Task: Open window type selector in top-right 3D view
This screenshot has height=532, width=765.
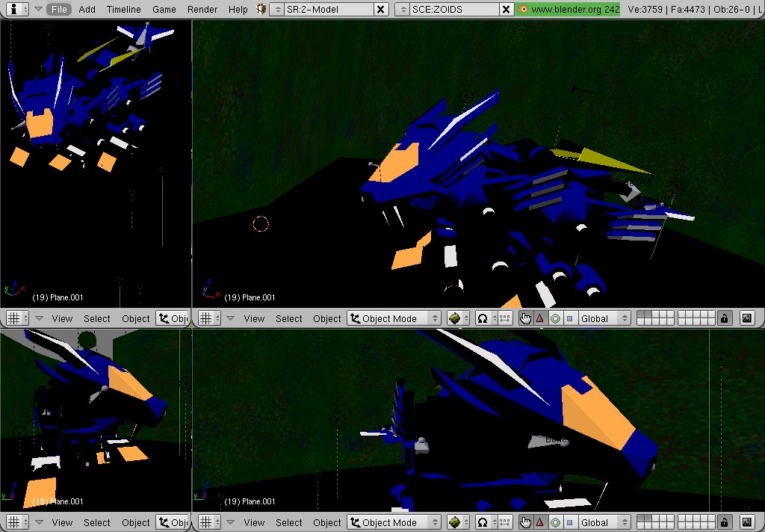Action: (x=210, y=318)
